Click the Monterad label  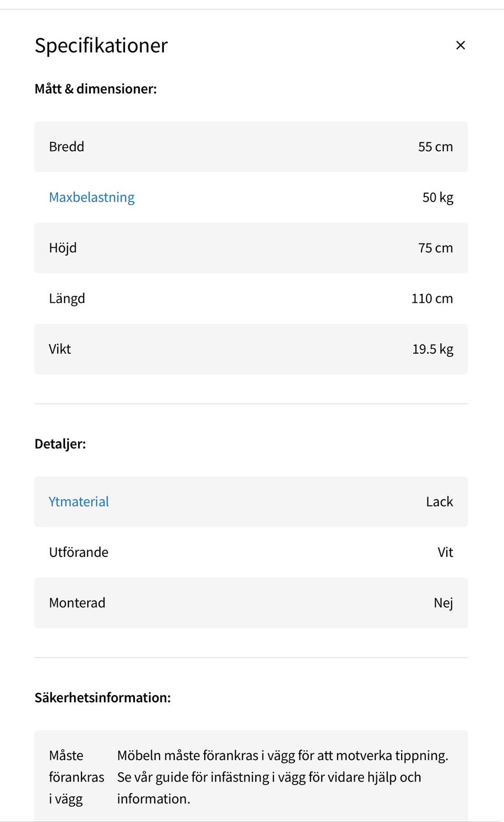point(77,603)
